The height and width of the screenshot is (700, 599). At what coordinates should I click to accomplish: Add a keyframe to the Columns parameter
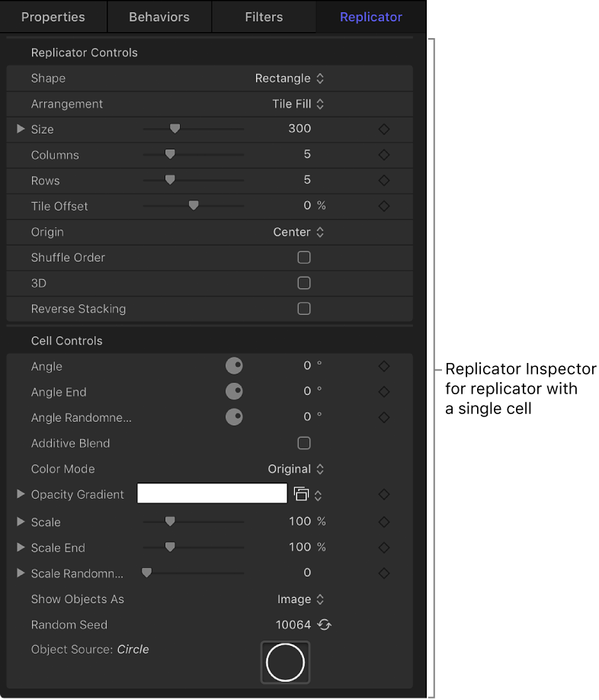(384, 155)
